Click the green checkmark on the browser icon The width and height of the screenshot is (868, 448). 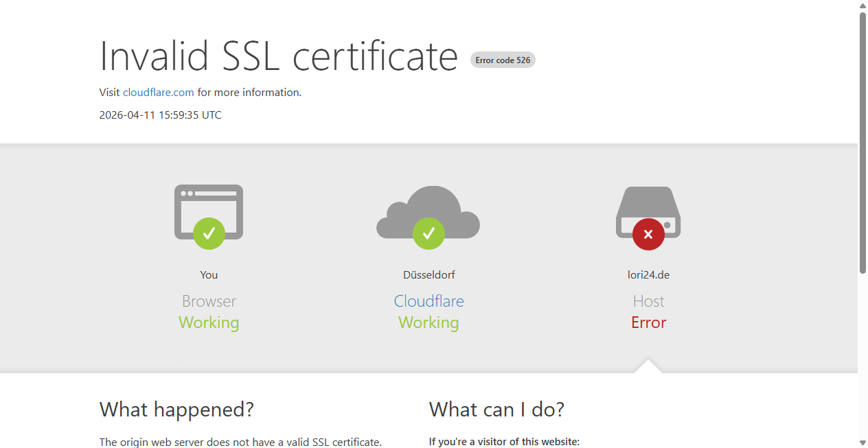point(209,233)
